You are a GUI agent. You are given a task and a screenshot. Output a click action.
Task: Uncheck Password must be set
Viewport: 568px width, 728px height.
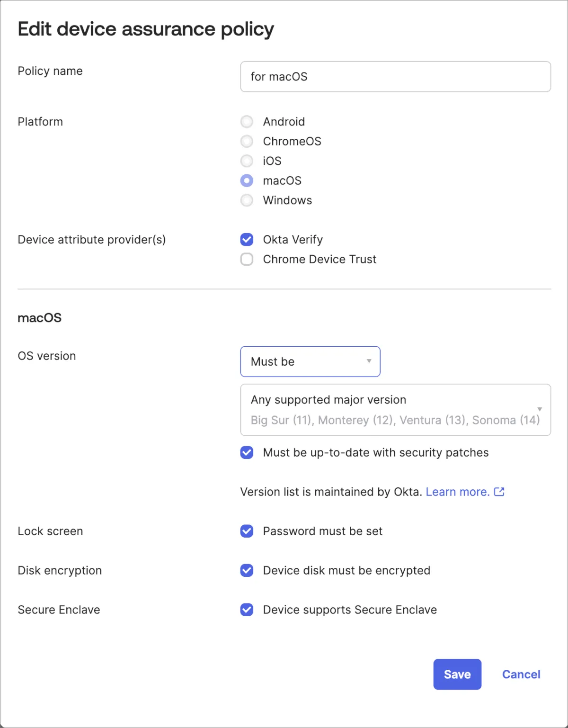click(x=247, y=531)
